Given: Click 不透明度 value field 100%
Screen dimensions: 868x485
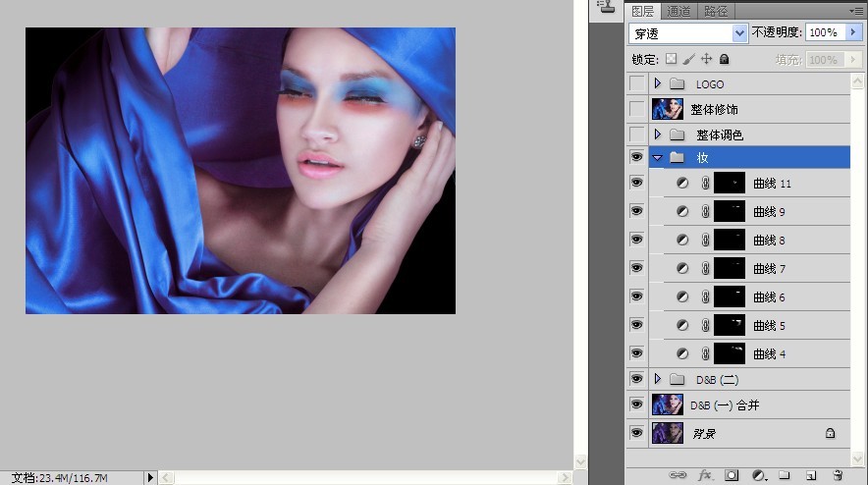Looking at the screenshot, I should point(826,32).
